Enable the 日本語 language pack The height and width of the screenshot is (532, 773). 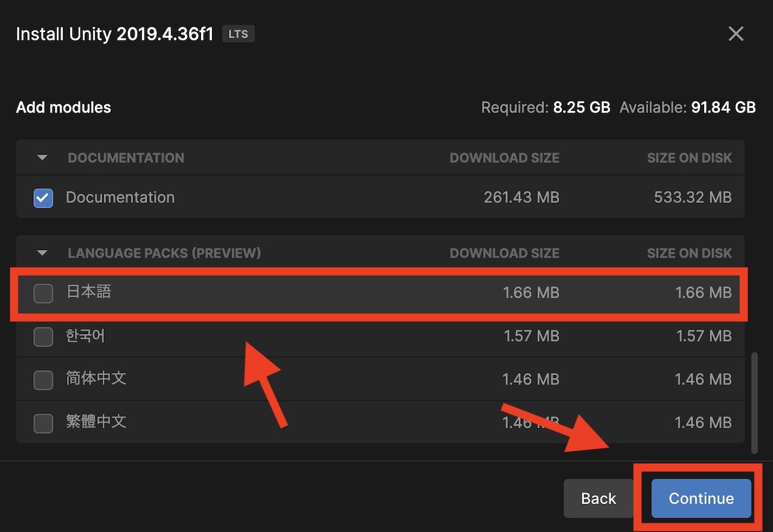43,292
